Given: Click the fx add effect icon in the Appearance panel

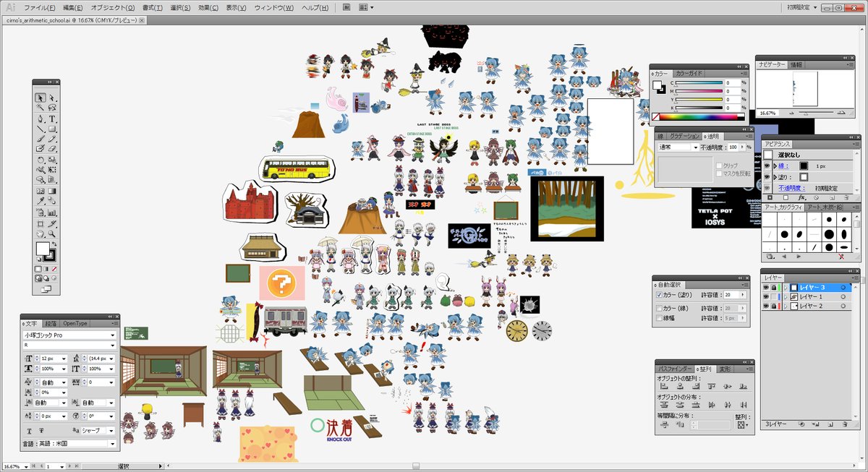Looking at the screenshot, I should [802, 197].
